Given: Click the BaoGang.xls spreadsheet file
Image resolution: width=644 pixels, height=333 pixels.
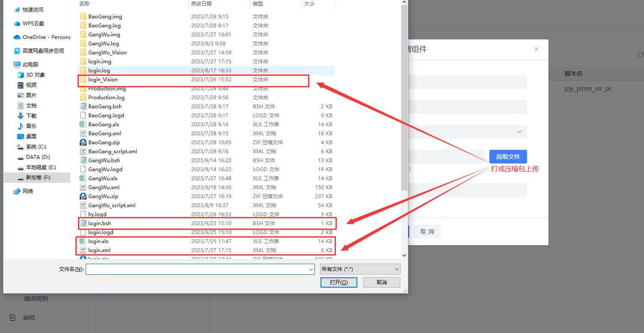Looking at the screenshot, I should click(103, 125).
